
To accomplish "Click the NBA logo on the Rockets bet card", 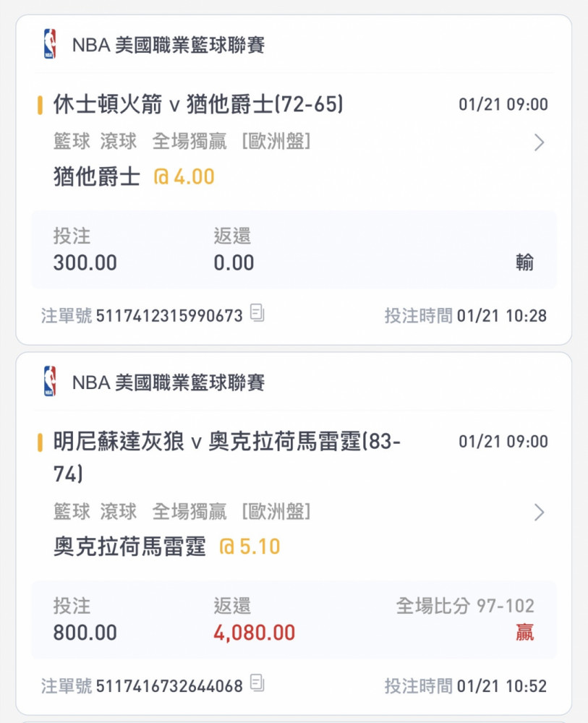I will click(x=49, y=44).
